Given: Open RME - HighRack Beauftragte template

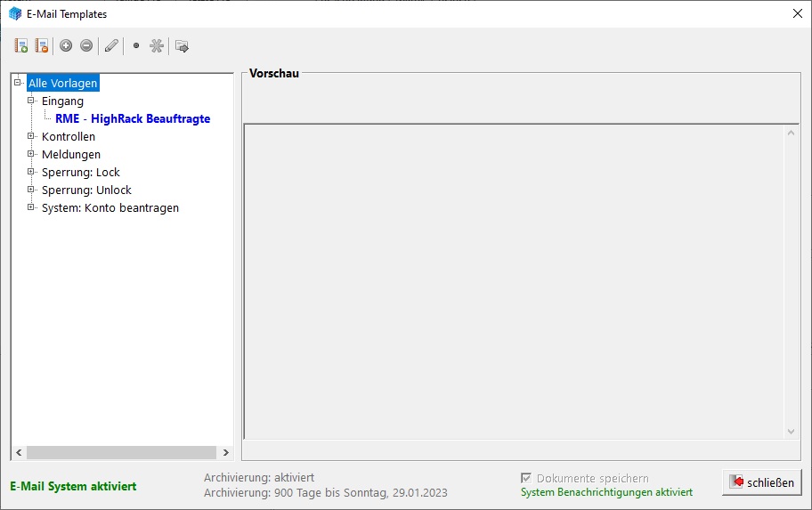Looking at the screenshot, I should tap(133, 118).
